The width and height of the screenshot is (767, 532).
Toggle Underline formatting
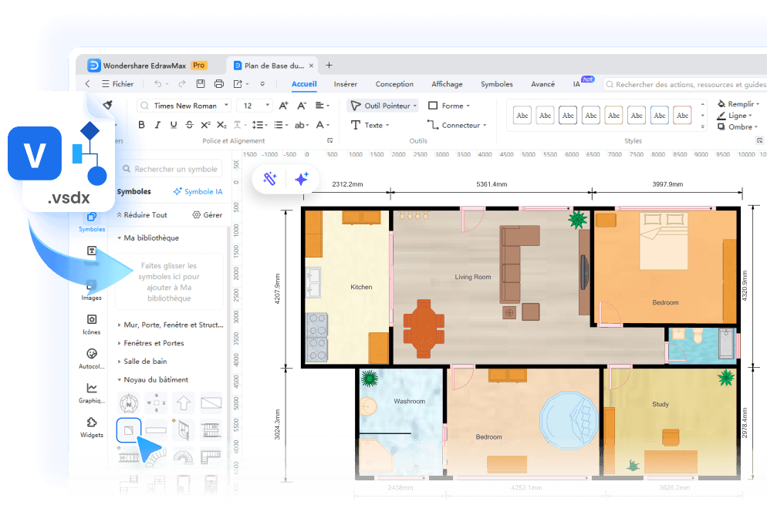pos(173,125)
